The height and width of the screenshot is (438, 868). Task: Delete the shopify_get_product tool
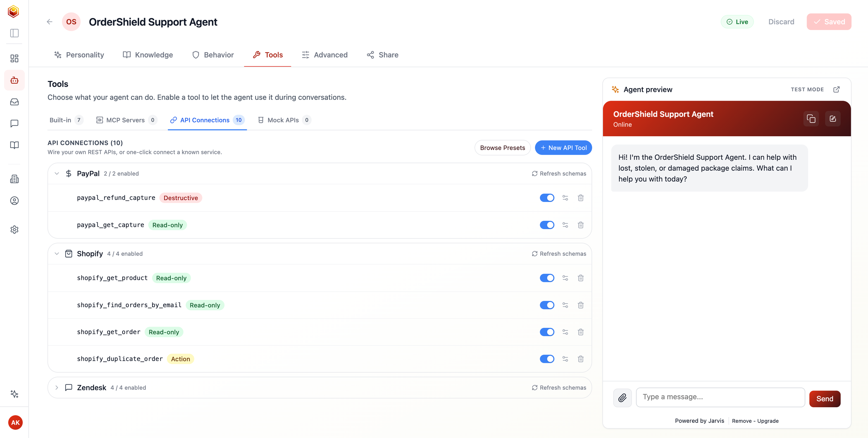(x=580, y=278)
